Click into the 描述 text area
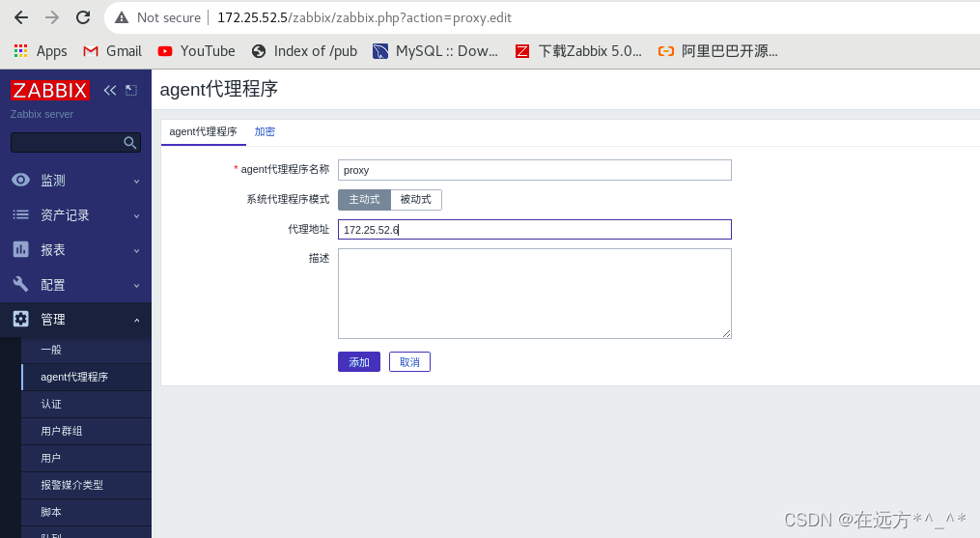 coord(534,294)
